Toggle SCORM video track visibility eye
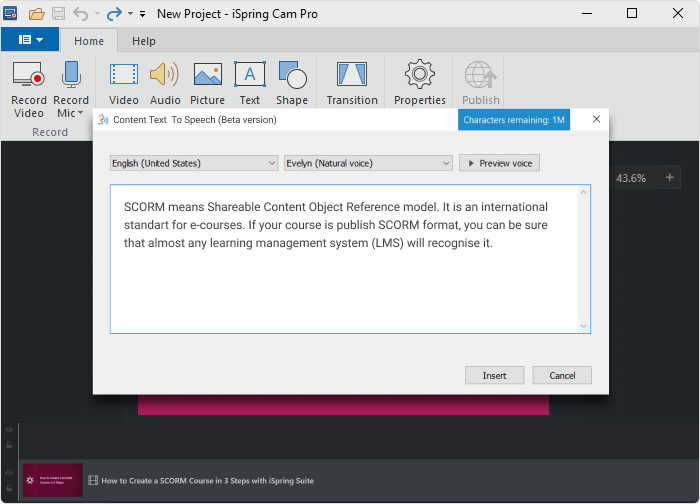 [9, 473]
